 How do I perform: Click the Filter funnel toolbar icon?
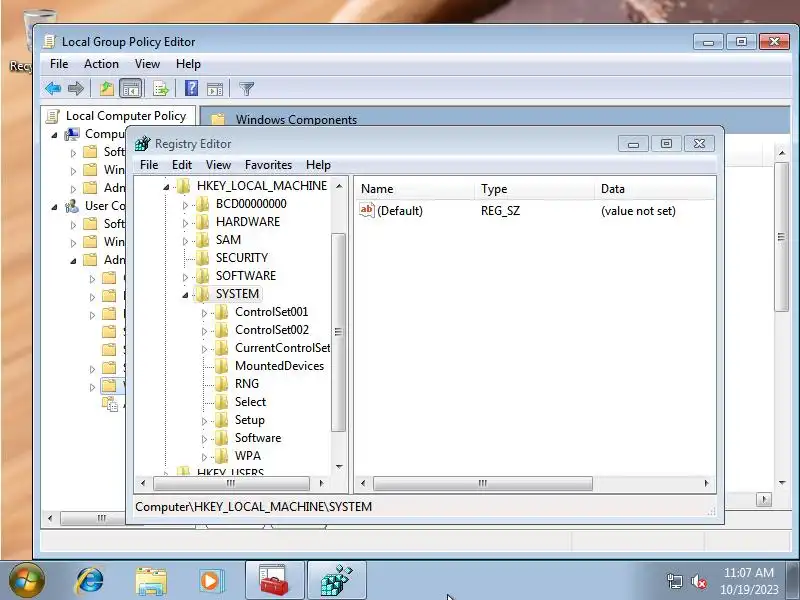click(246, 89)
